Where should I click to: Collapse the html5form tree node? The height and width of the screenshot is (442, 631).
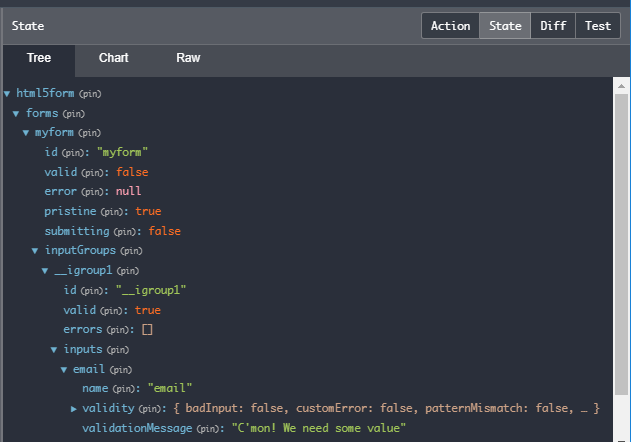7,94
